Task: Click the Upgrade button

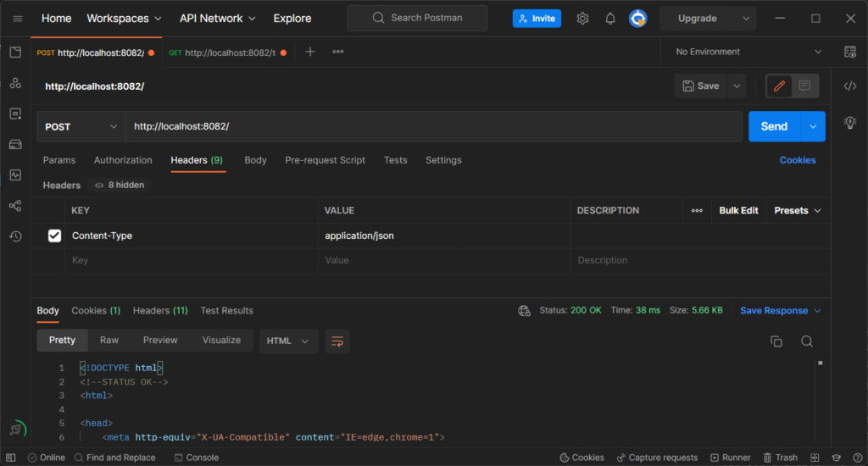Action: [x=697, y=19]
